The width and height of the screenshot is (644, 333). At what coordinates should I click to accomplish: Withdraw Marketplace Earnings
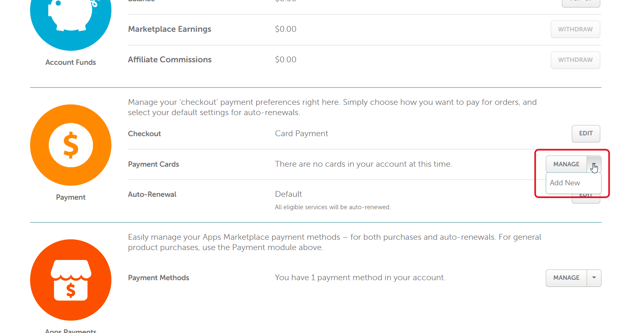575,29
